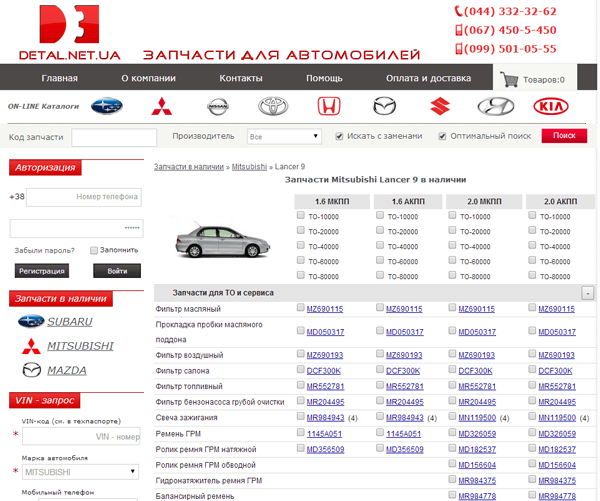Follow 'Забыли пароль?' link
The image size is (600, 501).
44,251
